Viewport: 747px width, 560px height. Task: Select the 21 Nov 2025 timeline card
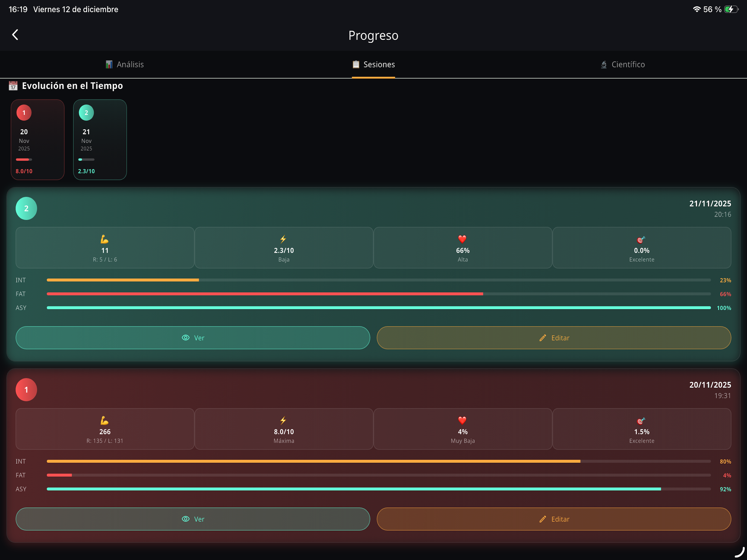[x=100, y=139]
